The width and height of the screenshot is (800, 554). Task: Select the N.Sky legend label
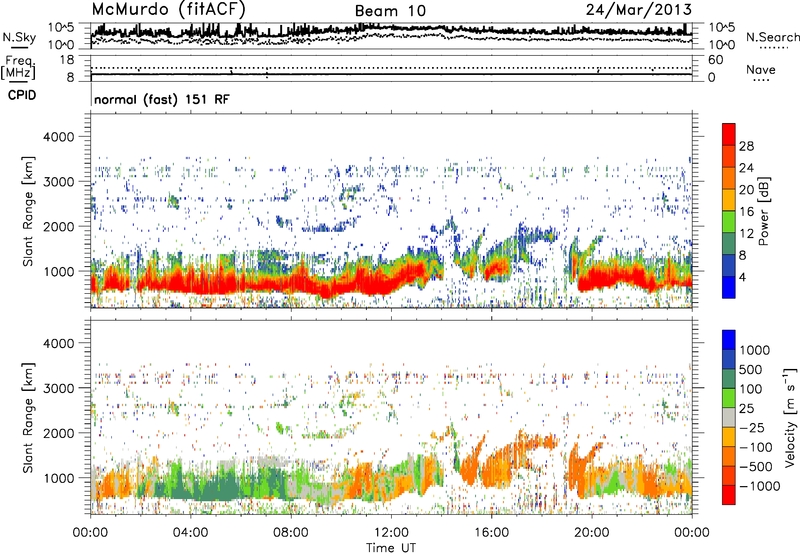(x=19, y=37)
